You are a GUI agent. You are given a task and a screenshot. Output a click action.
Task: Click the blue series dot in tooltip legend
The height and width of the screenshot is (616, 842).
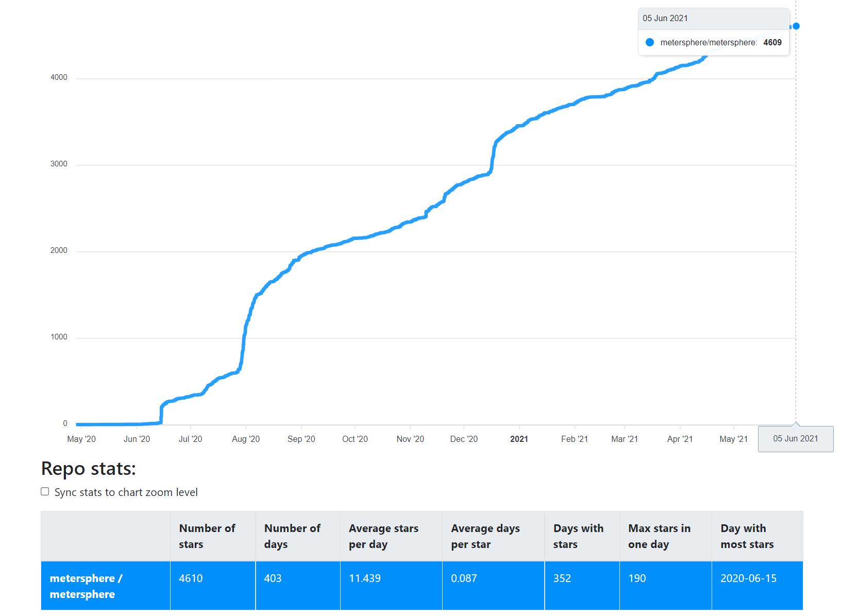[650, 42]
